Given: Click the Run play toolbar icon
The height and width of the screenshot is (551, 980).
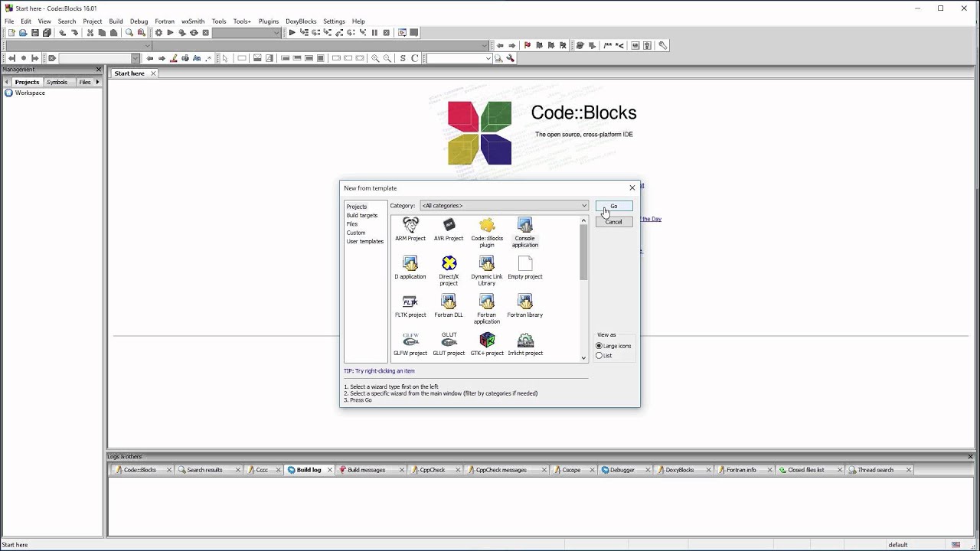Looking at the screenshot, I should click(x=170, y=33).
